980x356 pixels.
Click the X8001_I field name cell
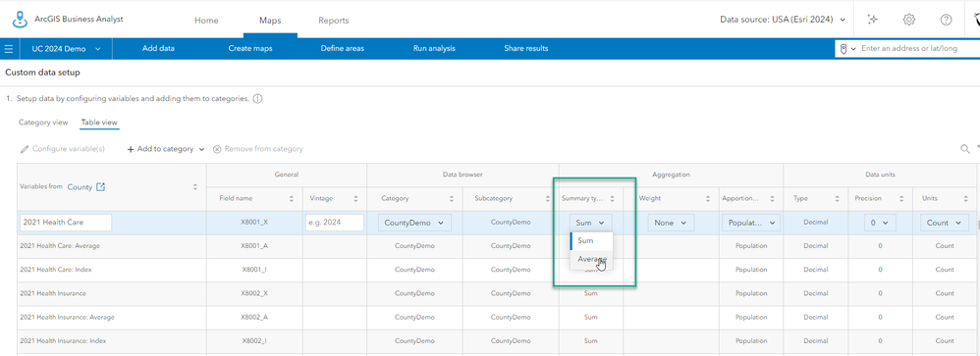(x=254, y=270)
